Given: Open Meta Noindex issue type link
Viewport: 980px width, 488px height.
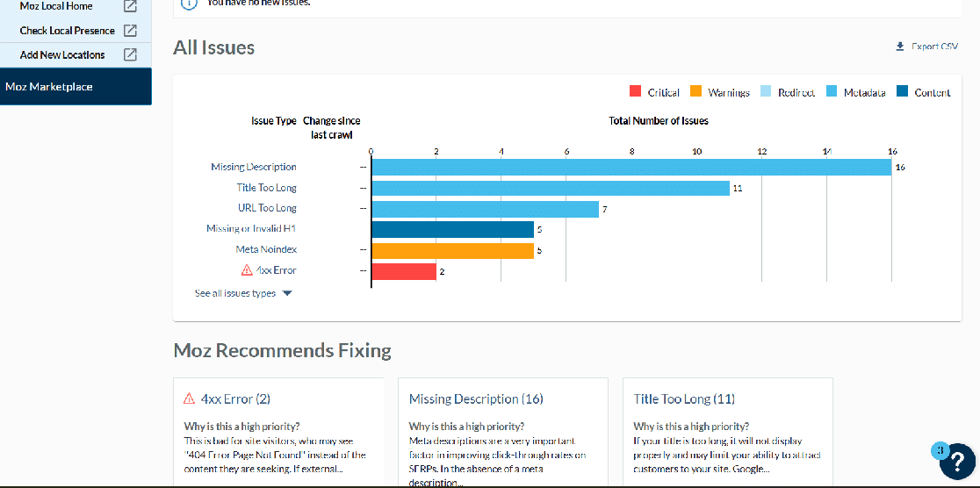Looking at the screenshot, I should pyautogui.click(x=266, y=249).
